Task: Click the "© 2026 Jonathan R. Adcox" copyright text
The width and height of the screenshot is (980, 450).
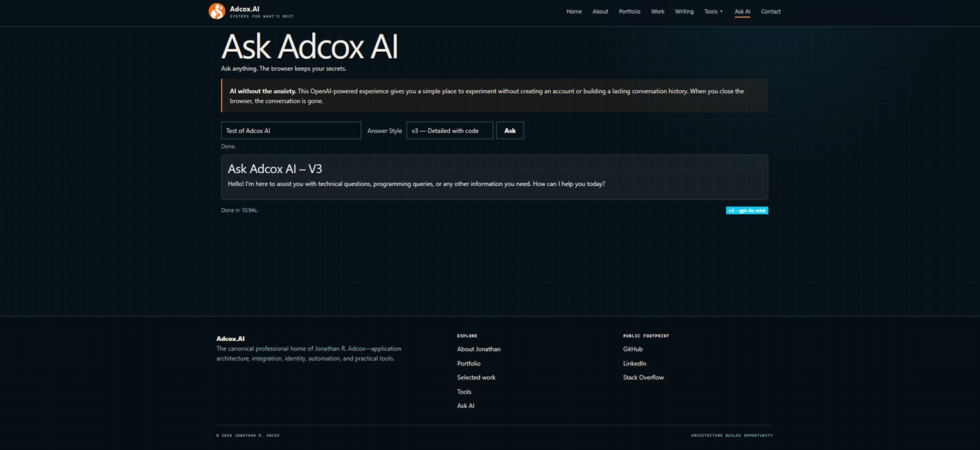Action: tap(248, 435)
